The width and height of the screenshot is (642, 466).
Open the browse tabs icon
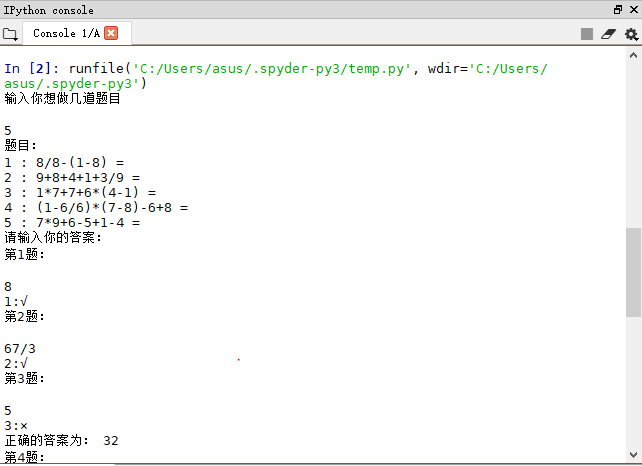pos(10,34)
